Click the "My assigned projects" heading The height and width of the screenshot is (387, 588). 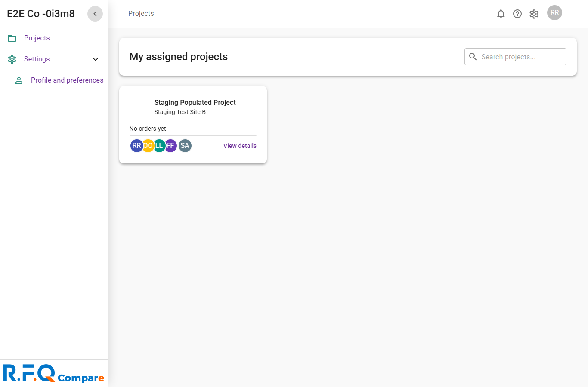[179, 57]
